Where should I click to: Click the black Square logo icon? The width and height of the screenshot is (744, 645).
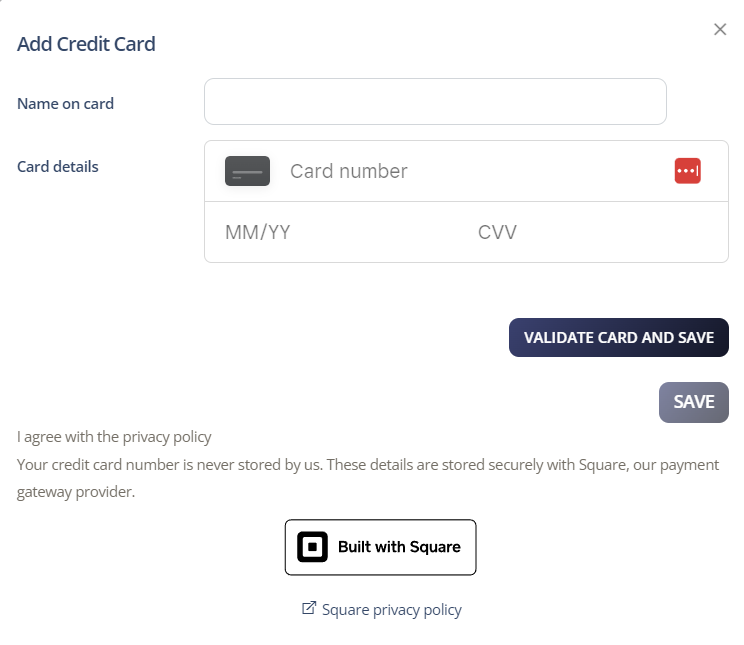point(313,547)
